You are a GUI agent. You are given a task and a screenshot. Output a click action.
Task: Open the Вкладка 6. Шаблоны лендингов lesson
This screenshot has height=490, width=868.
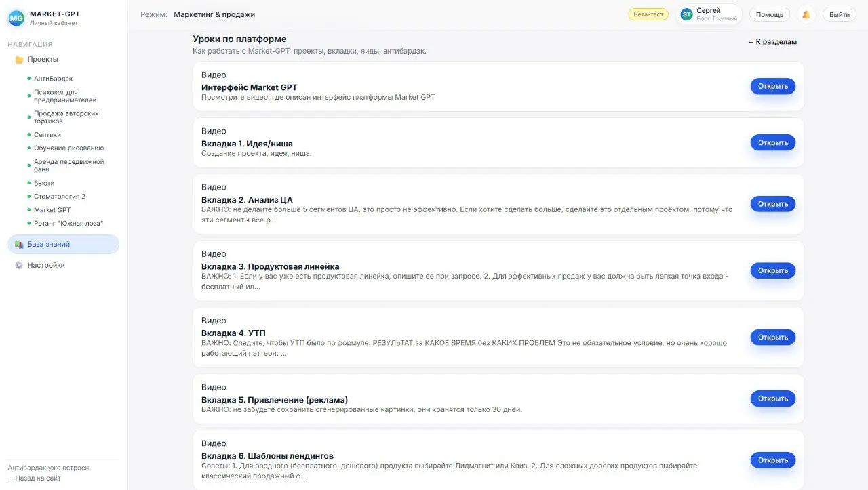[x=772, y=460]
